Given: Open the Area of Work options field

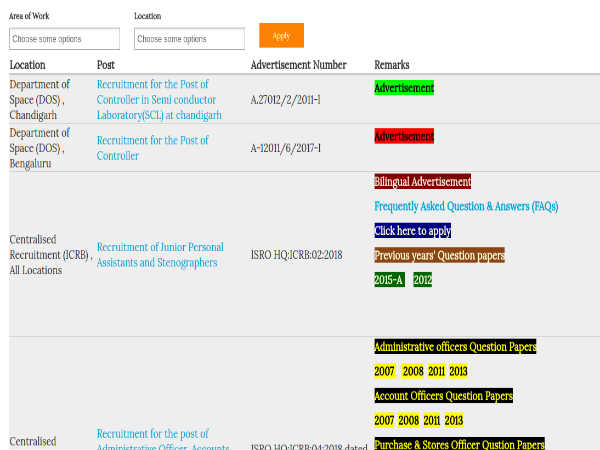Looking at the screenshot, I should click(64, 39).
